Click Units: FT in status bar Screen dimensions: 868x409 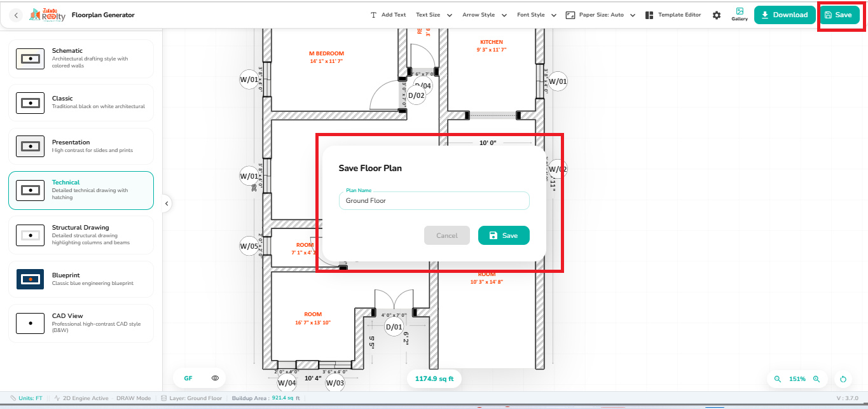point(26,398)
